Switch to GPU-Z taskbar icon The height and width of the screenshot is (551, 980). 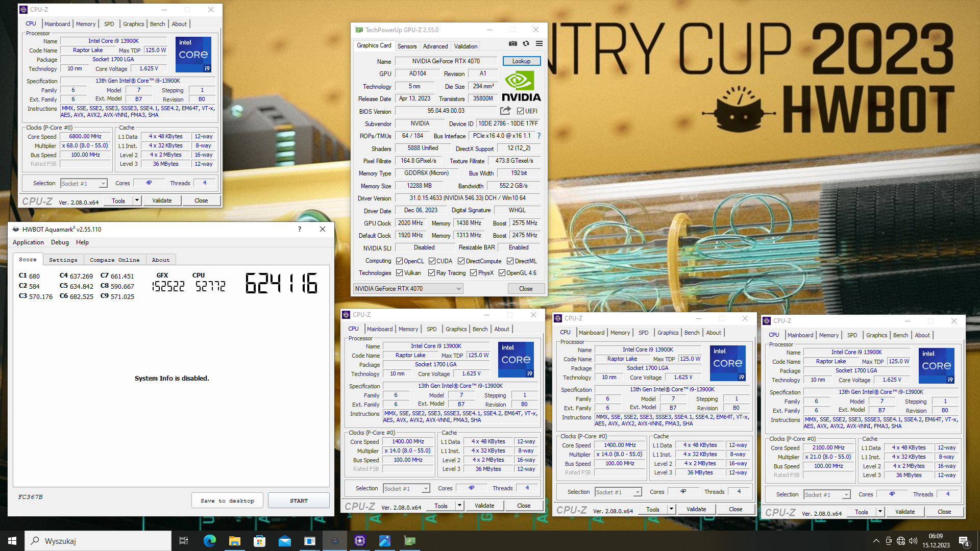pos(410,541)
